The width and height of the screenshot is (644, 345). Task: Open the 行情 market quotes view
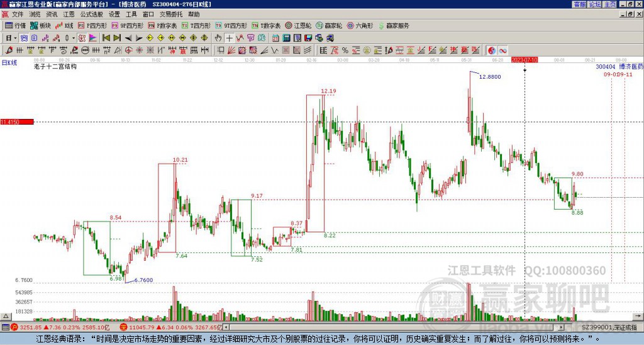click(15, 25)
